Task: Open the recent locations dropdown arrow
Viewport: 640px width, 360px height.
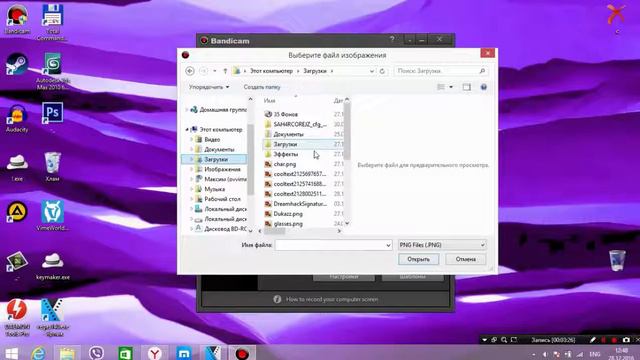Action: click(215, 71)
